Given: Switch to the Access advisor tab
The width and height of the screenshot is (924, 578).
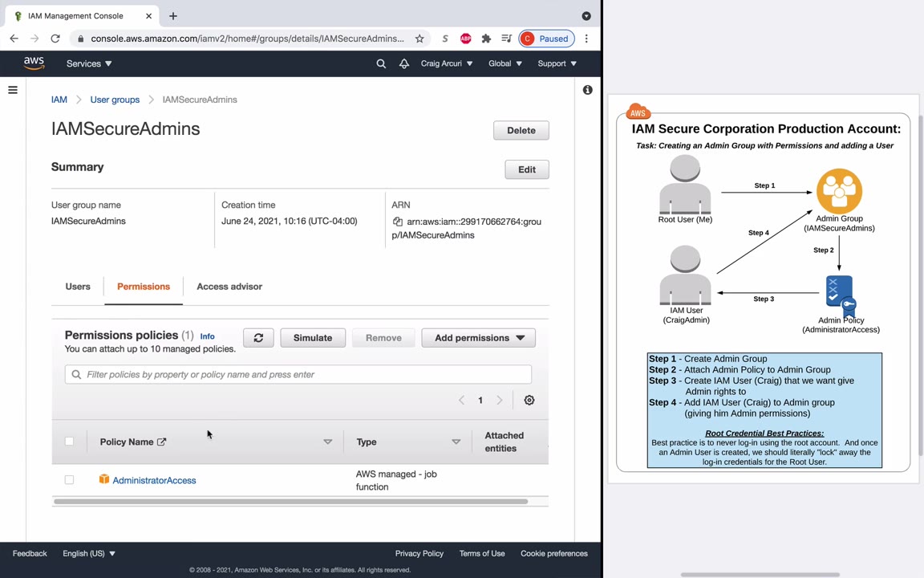Looking at the screenshot, I should 229,287.
